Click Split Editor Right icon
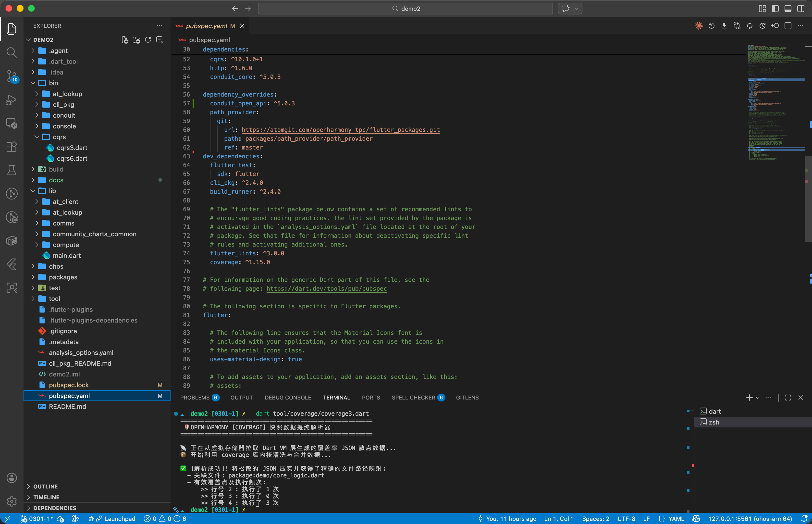 click(788, 26)
